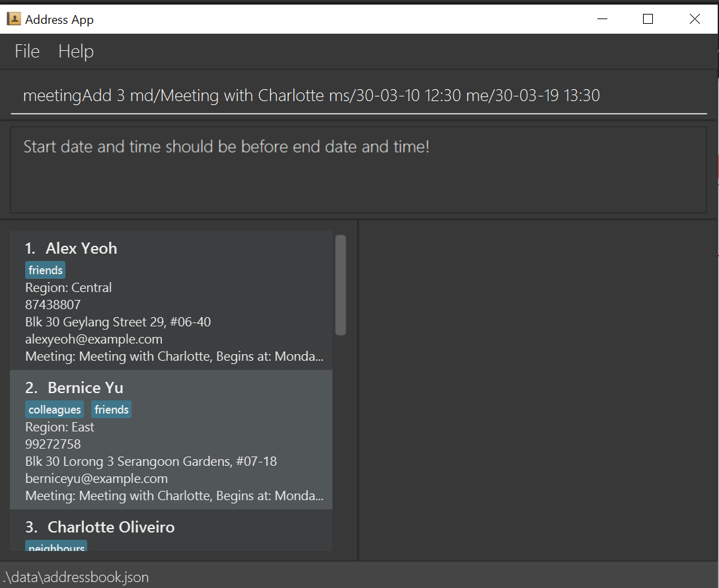
Task: Click address Blk 30 Geylang Street 29
Action: pos(118,322)
